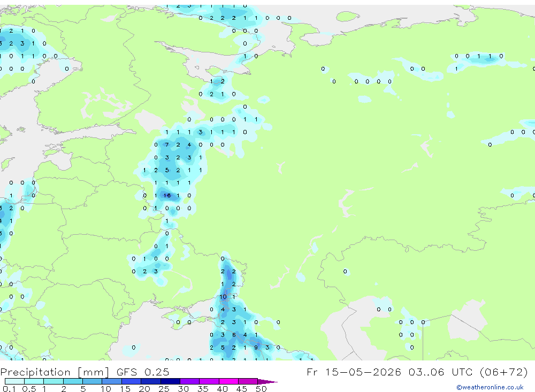Pick the purple 30–35 mm legend swatch
This screenshot has height=392, width=535.
(x=189, y=381)
